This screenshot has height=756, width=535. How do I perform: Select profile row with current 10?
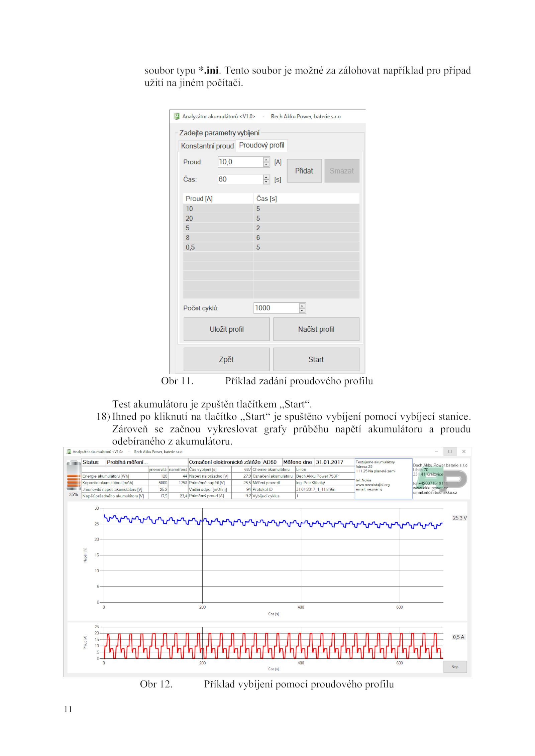click(x=271, y=209)
